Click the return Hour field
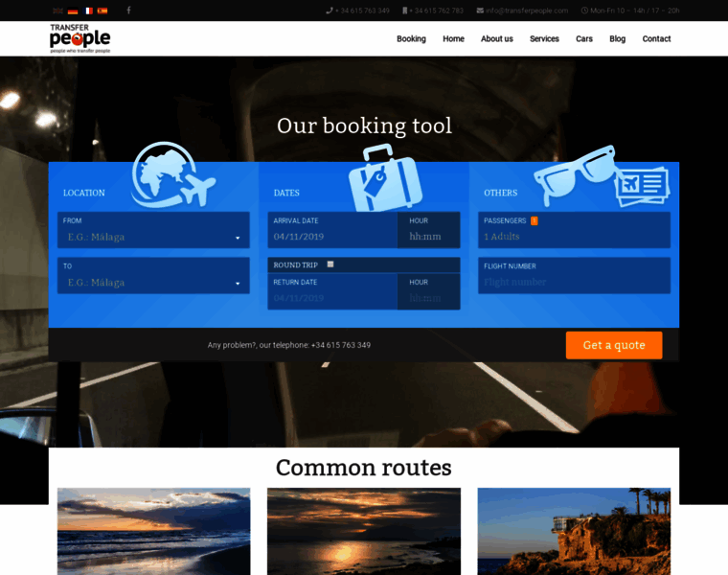The width and height of the screenshot is (728, 575). coord(428,291)
